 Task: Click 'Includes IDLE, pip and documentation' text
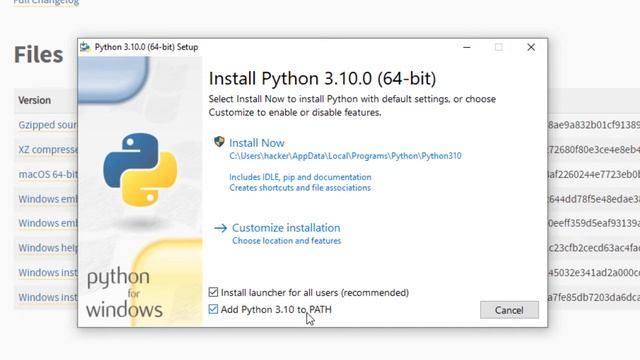[300, 177]
